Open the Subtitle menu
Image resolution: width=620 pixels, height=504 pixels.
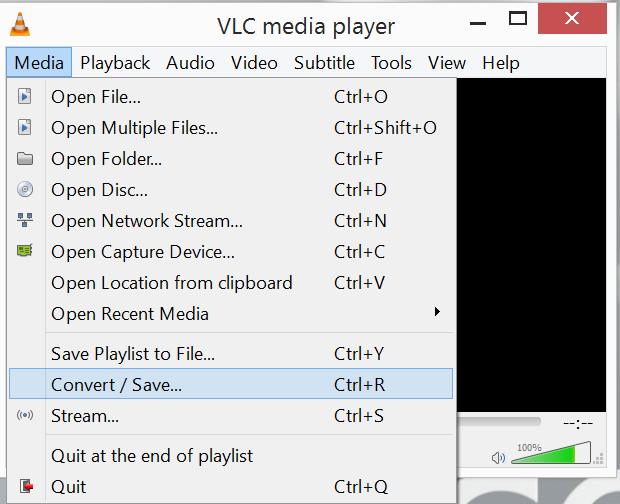[x=324, y=62]
